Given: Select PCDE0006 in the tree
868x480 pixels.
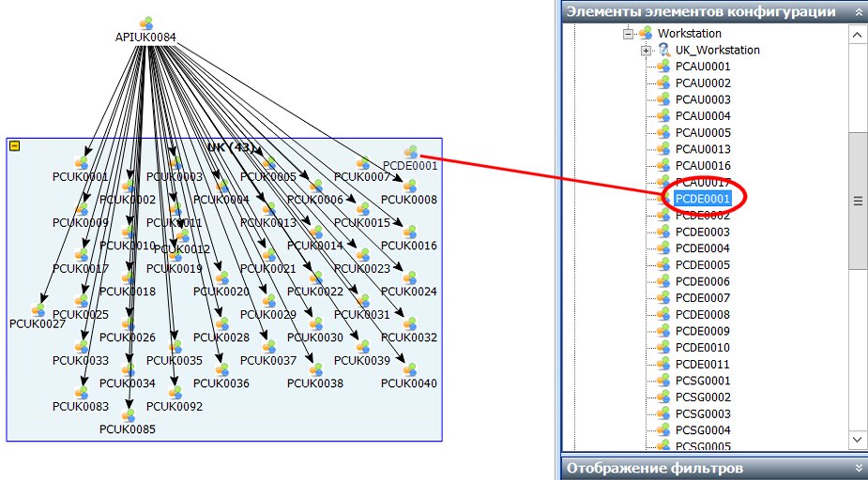Looking at the screenshot, I should 703,281.
